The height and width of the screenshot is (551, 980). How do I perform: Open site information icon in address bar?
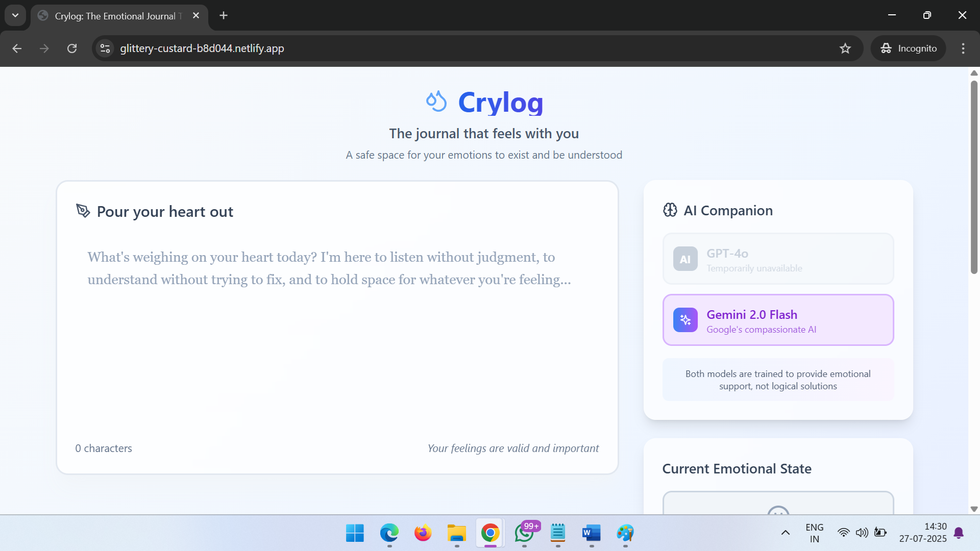[105, 48]
